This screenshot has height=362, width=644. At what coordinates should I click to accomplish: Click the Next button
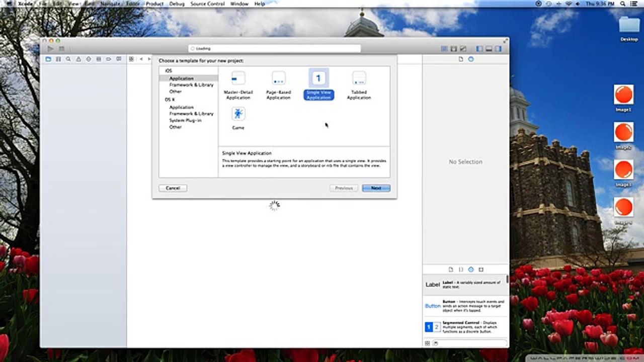(x=376, y=188)
